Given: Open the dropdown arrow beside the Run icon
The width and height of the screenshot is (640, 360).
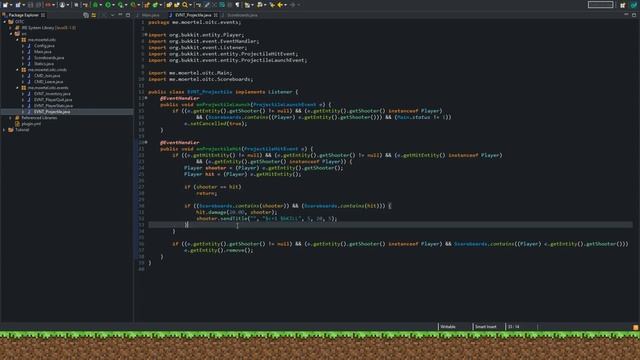Looking at the screenshot, I should click(113, 5).
